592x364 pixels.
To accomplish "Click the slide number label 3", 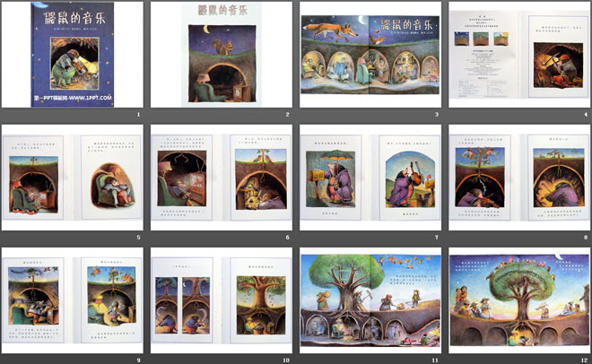I will tap(436, 115).
